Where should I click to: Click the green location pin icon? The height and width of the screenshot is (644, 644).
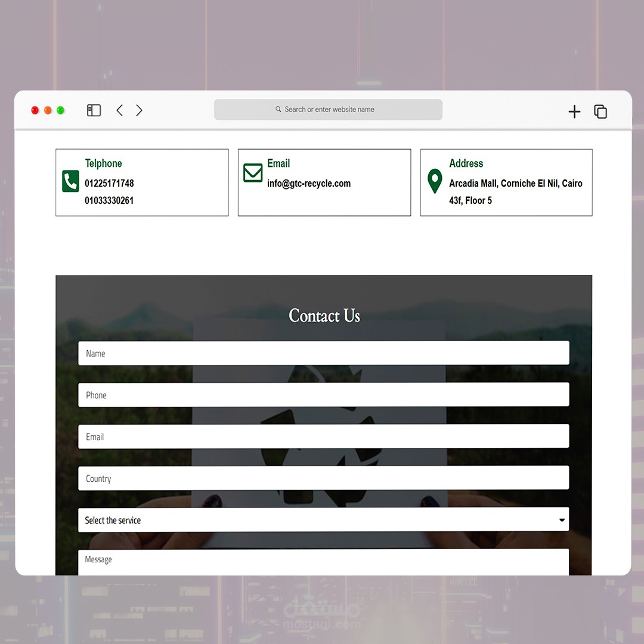435,181
